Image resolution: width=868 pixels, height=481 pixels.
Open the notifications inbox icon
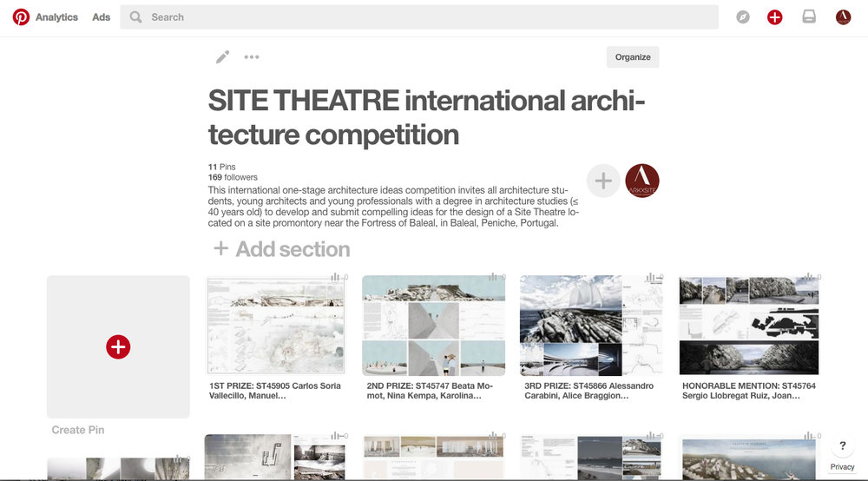[x=809, y=17]
